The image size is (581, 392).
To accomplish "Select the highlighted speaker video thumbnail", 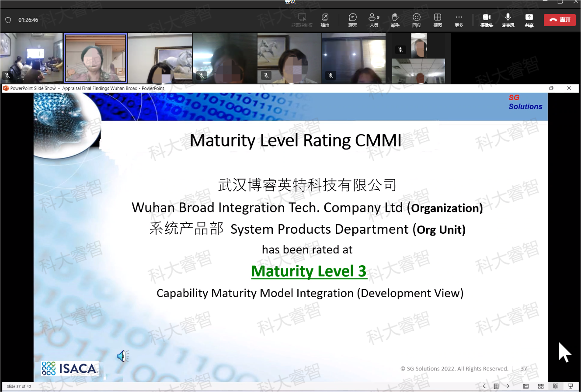I will tap(95, 58).
